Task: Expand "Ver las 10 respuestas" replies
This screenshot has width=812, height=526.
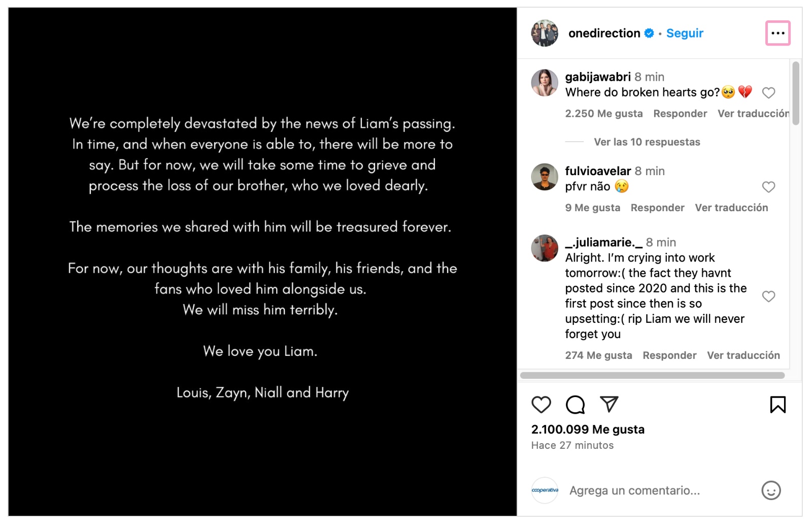Action: click(x=647, y=142)
